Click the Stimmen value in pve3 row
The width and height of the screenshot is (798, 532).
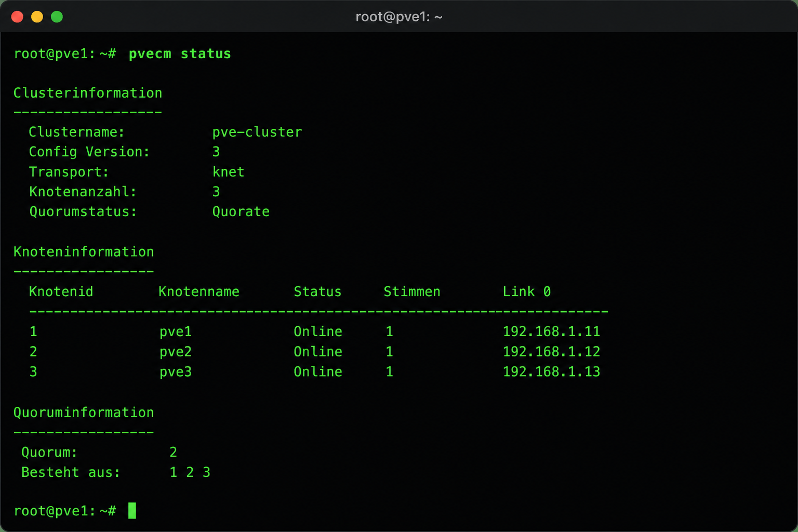pyautogui.click(x=389, y=372)
